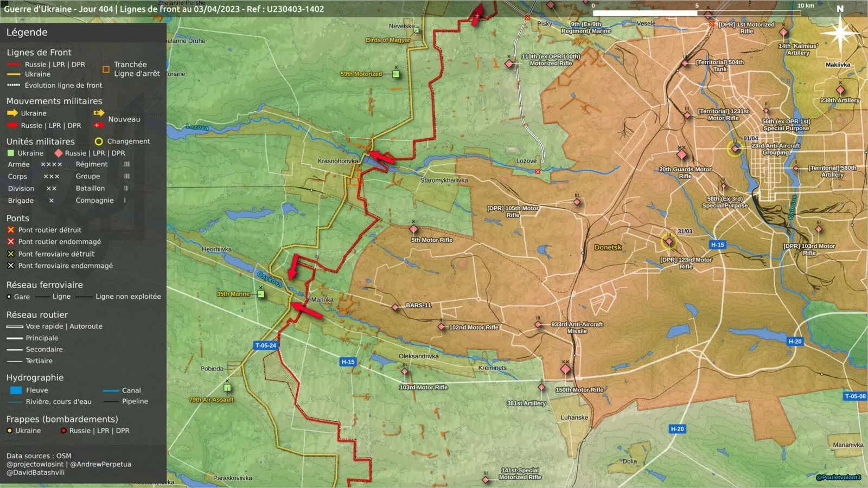Click the 'Légende' panel heading

click(x=27, y=32)
